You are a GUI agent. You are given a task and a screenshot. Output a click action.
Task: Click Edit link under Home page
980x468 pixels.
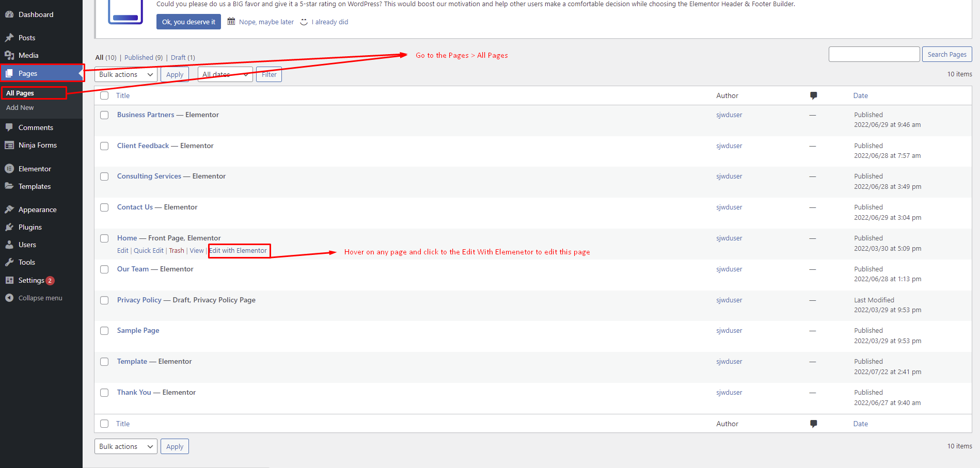[123, 250]
